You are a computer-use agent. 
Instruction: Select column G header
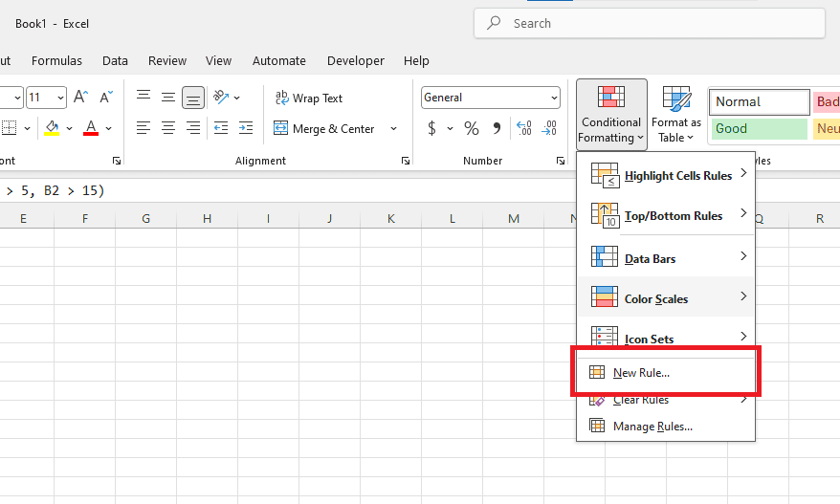tap(145, 218)
